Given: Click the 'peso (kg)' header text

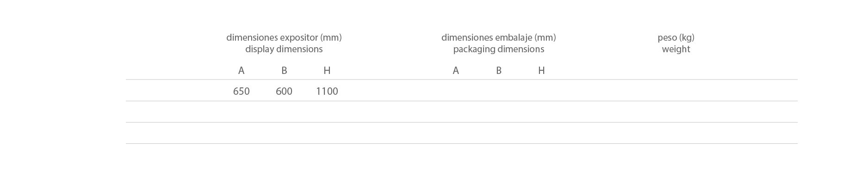Looking at the screenshot, I should [676, 37].
